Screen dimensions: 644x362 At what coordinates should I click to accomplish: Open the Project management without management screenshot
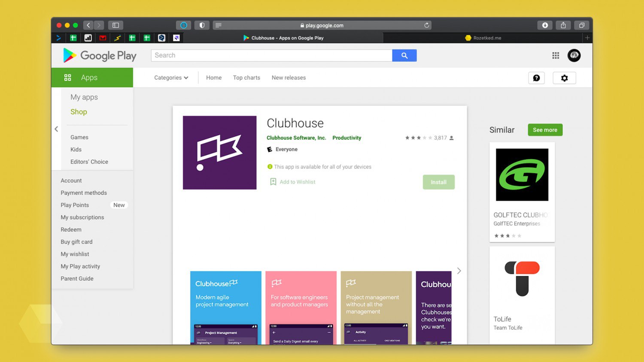pos(376,308)
